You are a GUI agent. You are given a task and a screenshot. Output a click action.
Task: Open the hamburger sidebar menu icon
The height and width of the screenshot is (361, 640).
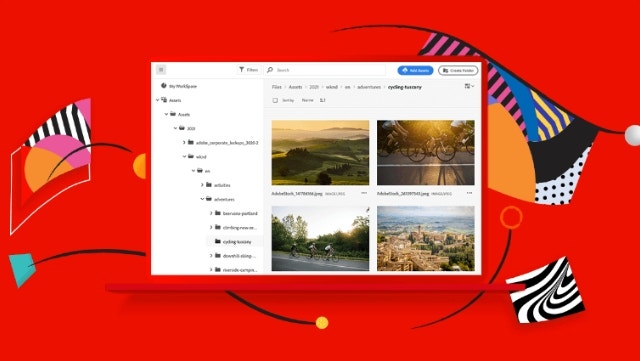click(161, 70)
